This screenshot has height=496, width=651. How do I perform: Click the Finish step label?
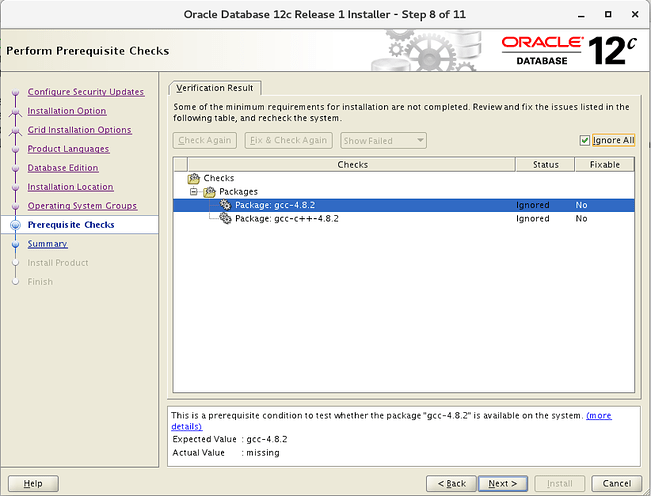click(40, 282)
